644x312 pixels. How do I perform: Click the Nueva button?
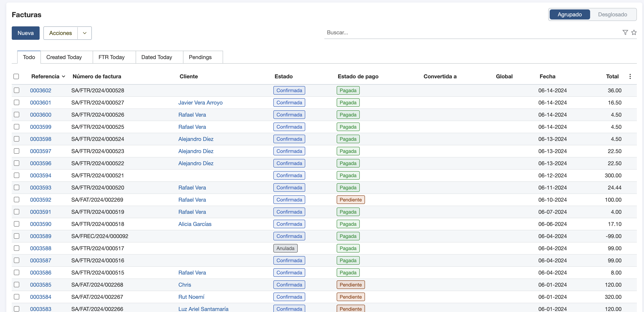[26, 33]
